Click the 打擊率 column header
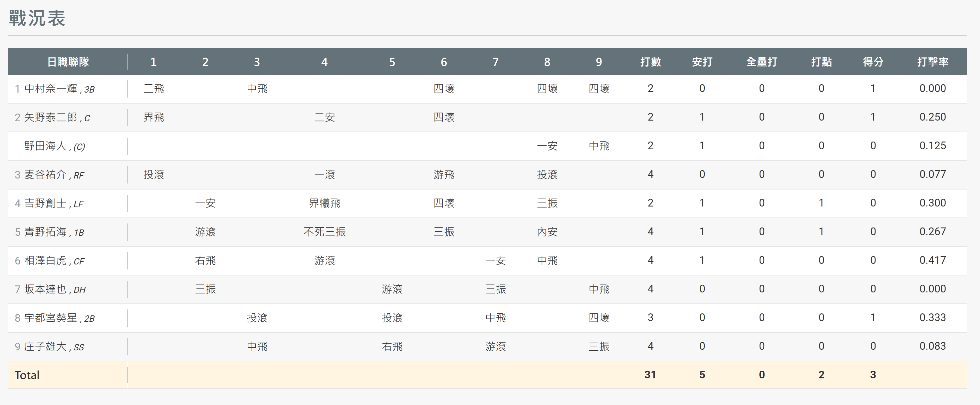This screenshot has width=980, height=405. 932,62
